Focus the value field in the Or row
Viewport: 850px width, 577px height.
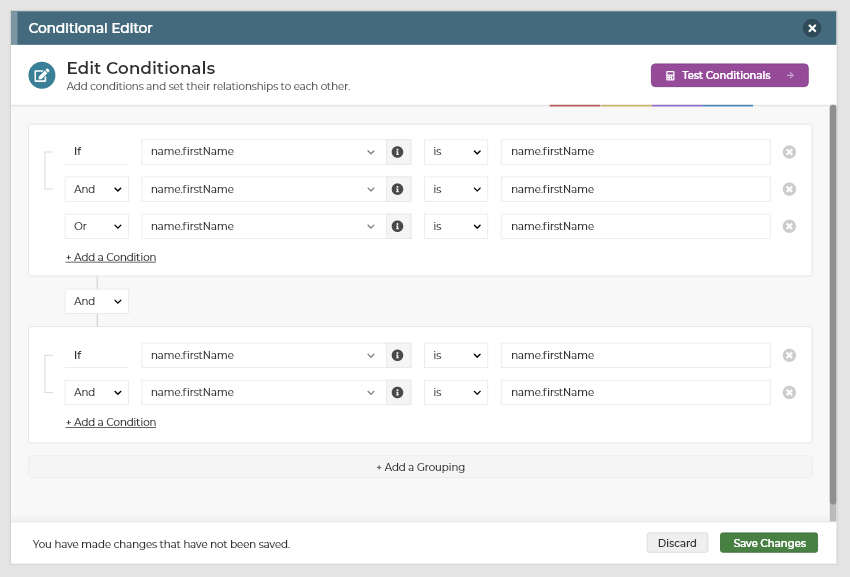pyautogui.click(x=635, y=226)
